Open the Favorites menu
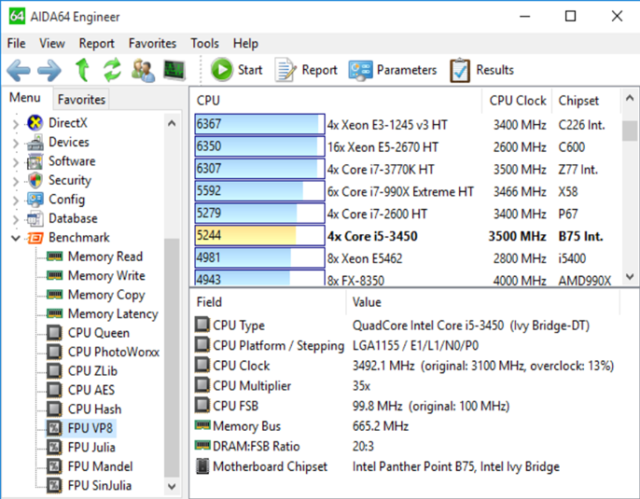The height and width of the screenshot is (499, 640). coord(152,43)
